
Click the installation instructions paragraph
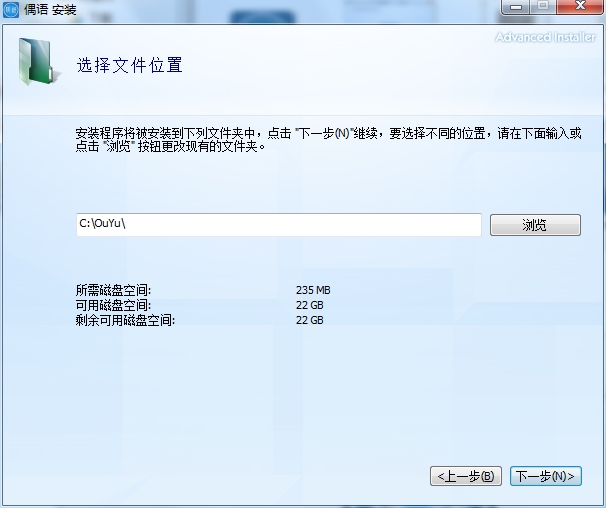[x=328, y=140]
